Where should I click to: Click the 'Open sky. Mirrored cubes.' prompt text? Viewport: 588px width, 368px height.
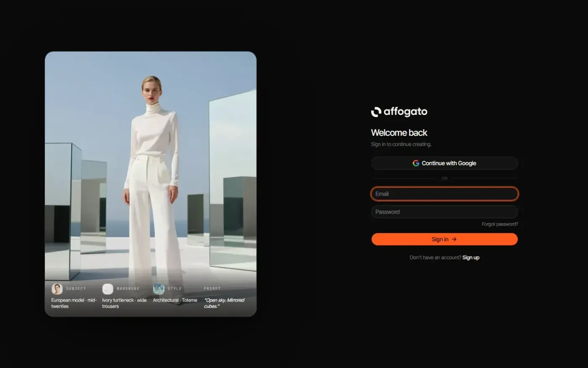224,303
